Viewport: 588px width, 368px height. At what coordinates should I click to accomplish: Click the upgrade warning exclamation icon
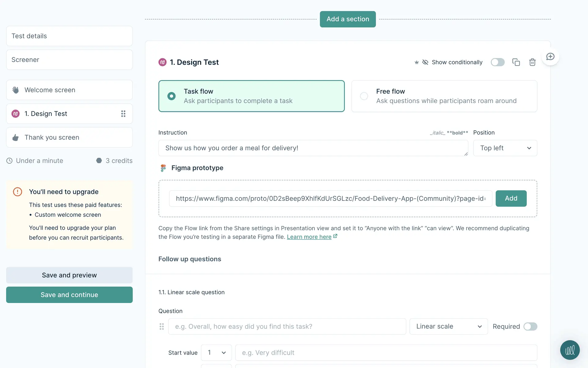pyautogui.click(x=17, y=192)
